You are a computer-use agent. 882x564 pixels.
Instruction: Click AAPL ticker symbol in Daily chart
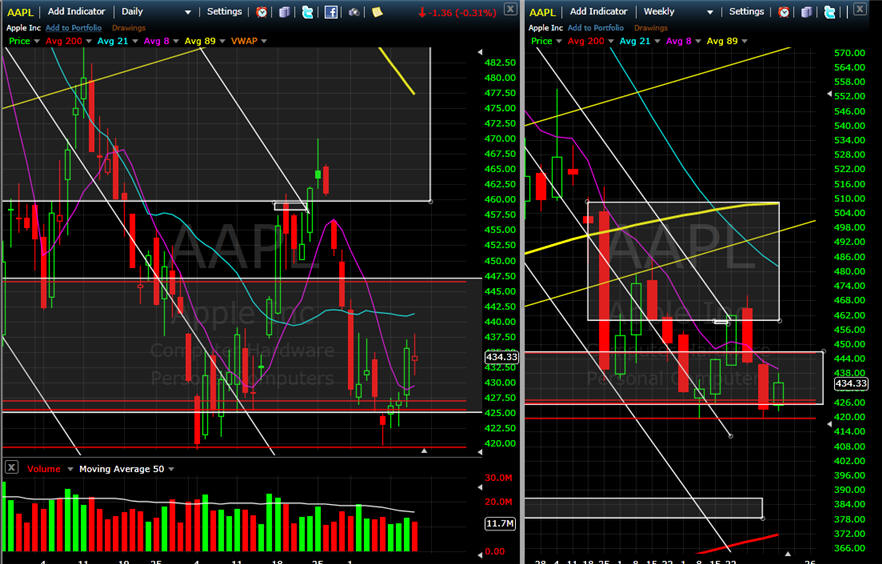coord(20,12)
